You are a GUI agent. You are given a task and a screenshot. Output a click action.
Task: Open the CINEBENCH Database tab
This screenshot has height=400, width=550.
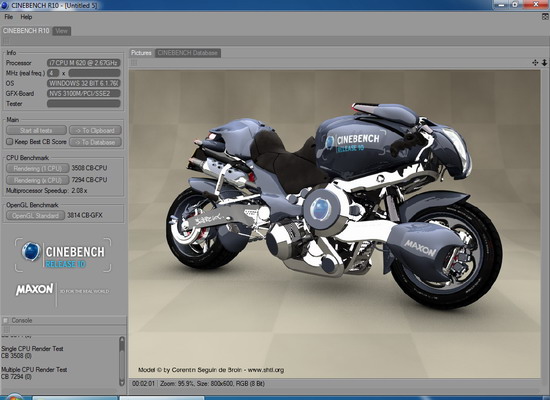[188, 53]
